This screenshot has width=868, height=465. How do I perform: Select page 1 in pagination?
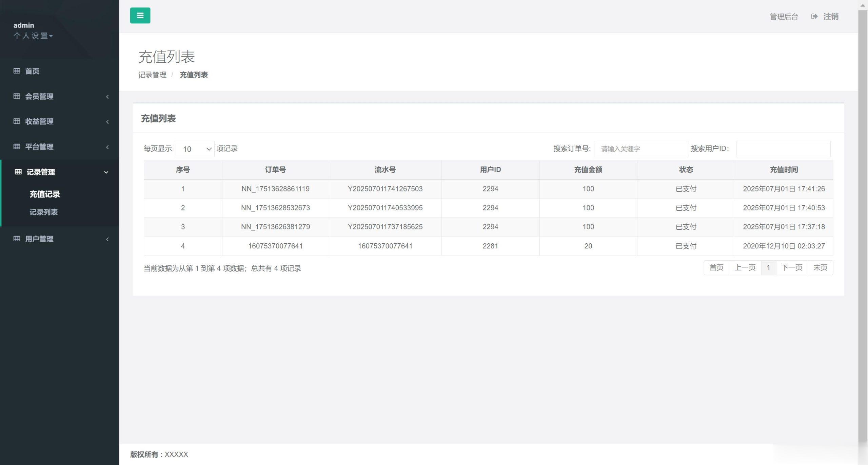click(x=768, y=267)
